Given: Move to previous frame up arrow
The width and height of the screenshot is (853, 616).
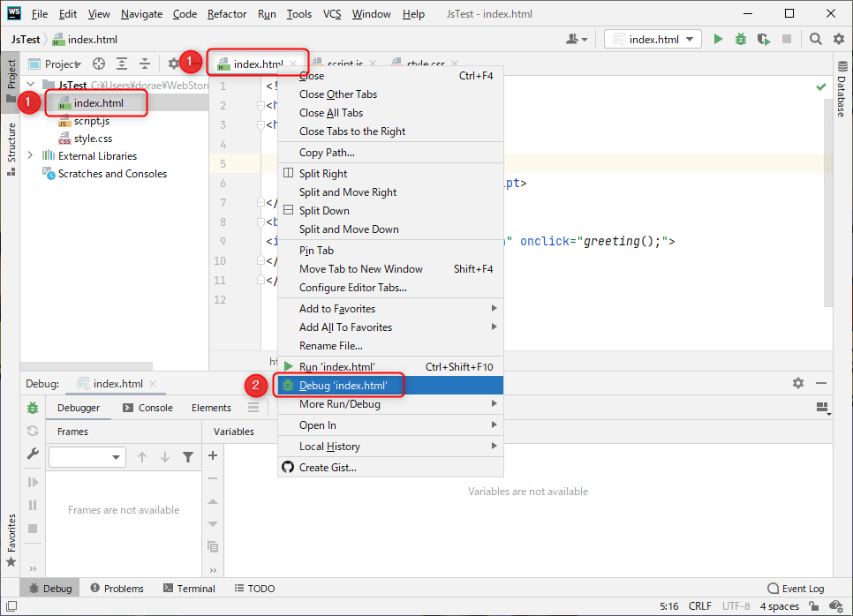Looking at the screenshot, I should click(x=142, y=457).
